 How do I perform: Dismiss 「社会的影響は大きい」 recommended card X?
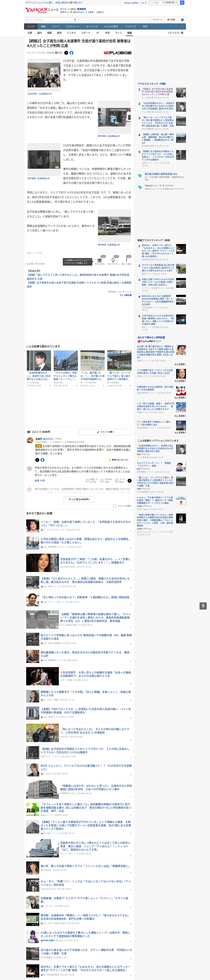[x=50, y=386]
